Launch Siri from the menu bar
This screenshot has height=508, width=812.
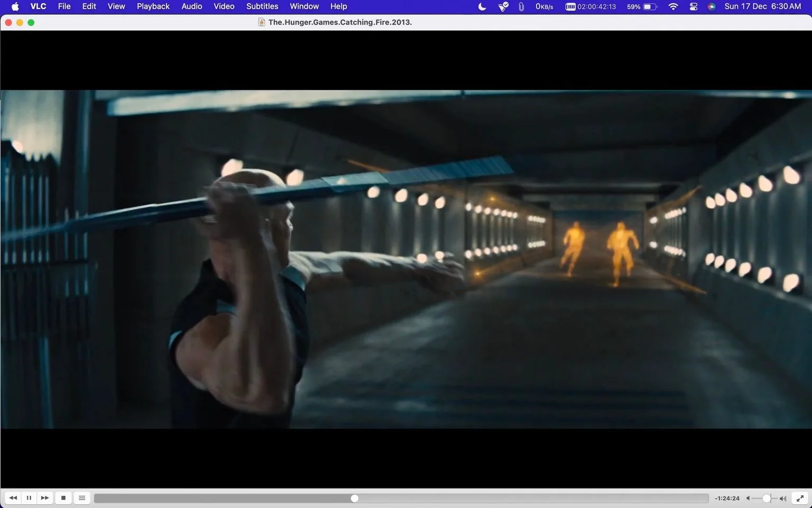(x=712, y=6)
